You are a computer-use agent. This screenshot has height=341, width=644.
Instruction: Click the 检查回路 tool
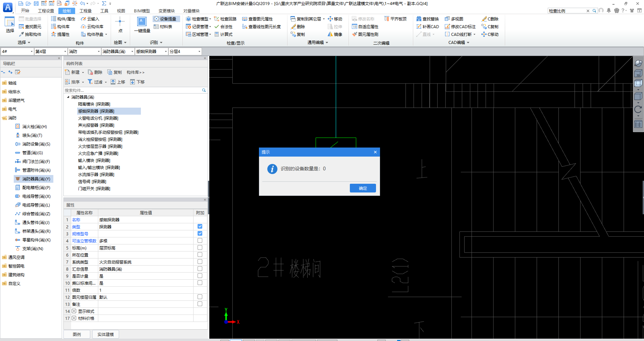tap(225, 19)
